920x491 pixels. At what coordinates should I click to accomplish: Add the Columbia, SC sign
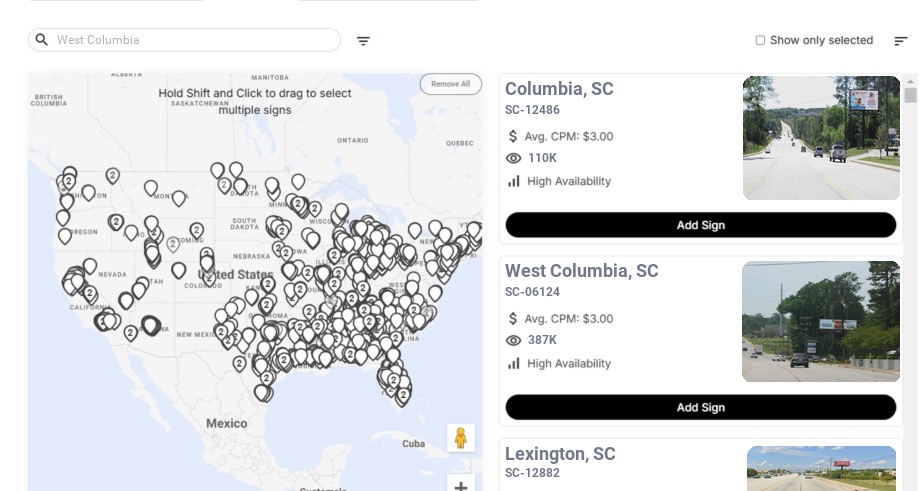[700, 225]
